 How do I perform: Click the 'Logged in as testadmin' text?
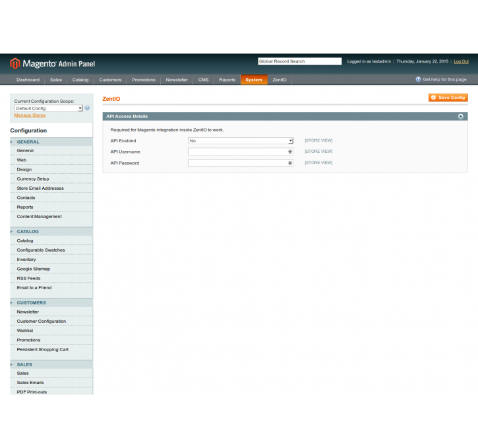click(369, 61)
